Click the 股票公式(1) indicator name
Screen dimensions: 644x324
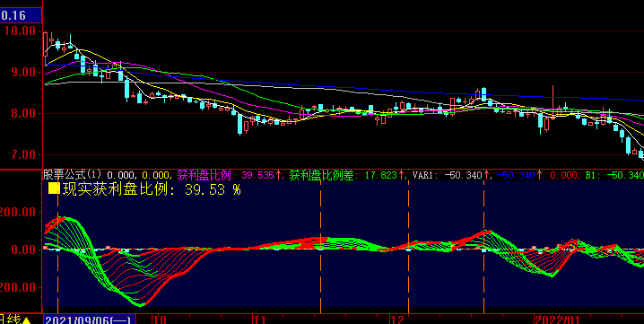click(x=73, y=175)
